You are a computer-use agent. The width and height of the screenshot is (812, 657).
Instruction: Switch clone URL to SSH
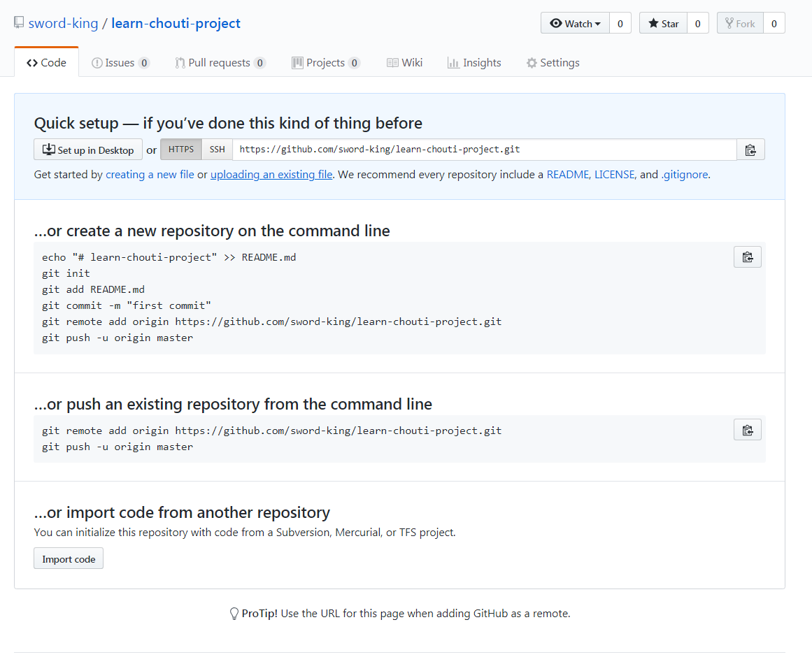point(218,150)
